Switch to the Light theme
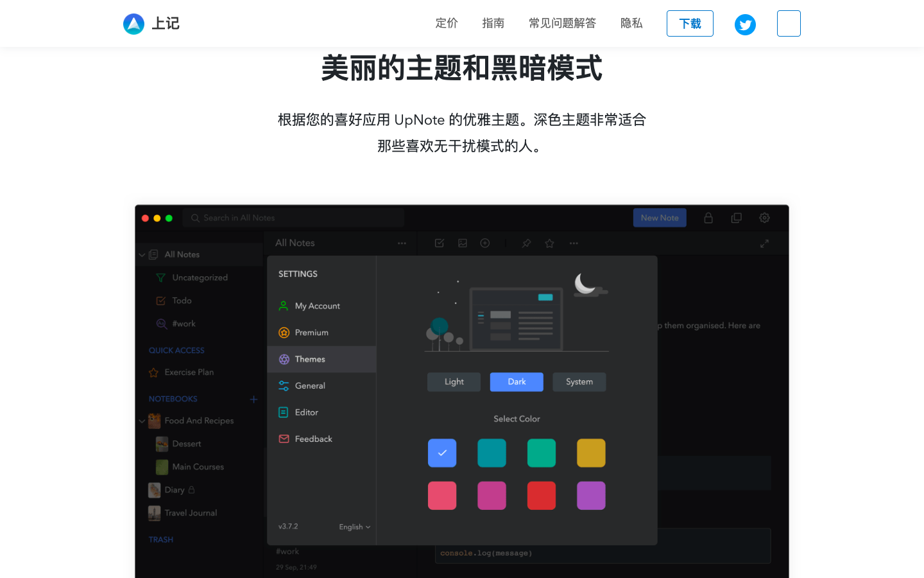924x578 pixels. click(x=454, y=382)
